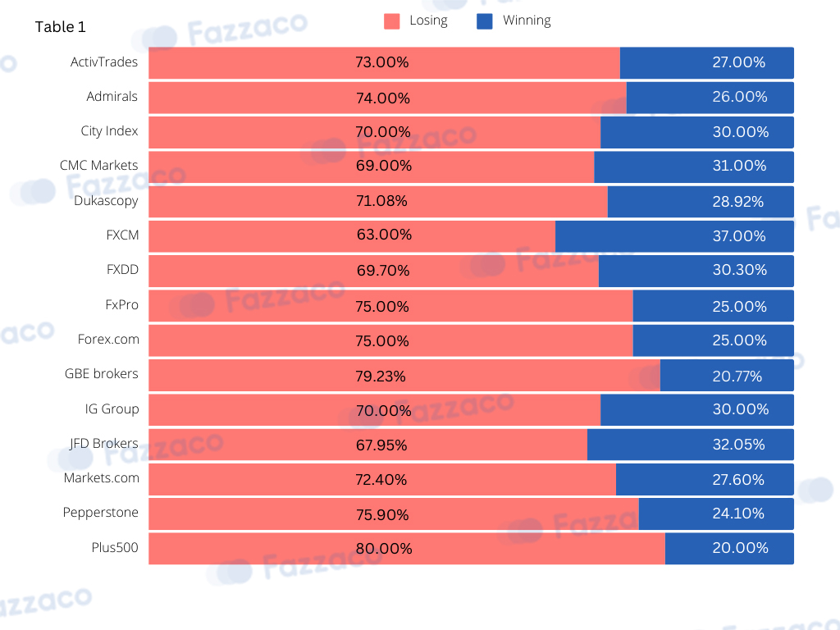Click FXDD 69.70% losing bar
This screenshot has width=840, height=630.
[x=373, y=271]
